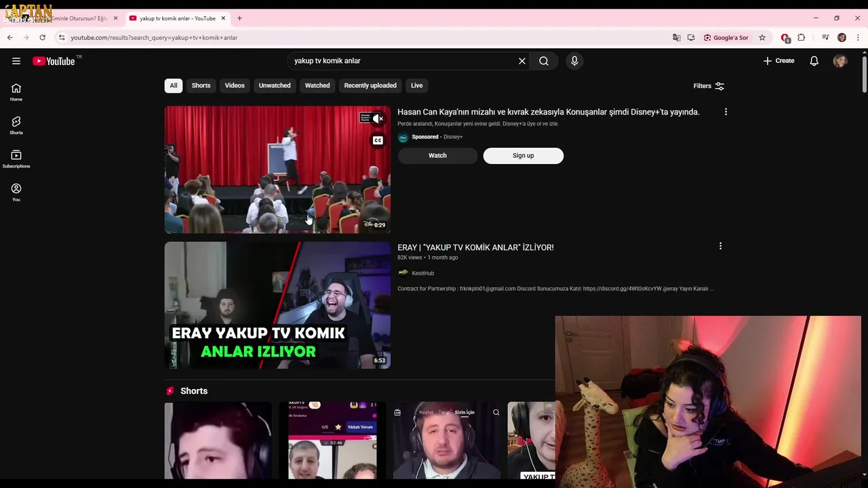This screenshot has height=488, width=868.
Task: Open the Chrome profile avatar
Action: [x=842, y=37]
